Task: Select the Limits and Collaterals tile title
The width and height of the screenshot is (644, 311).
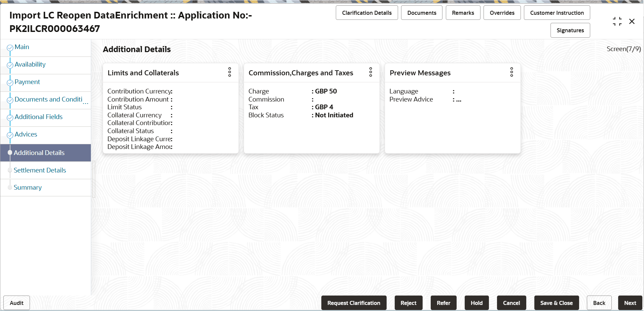Action: coord(143,73)
